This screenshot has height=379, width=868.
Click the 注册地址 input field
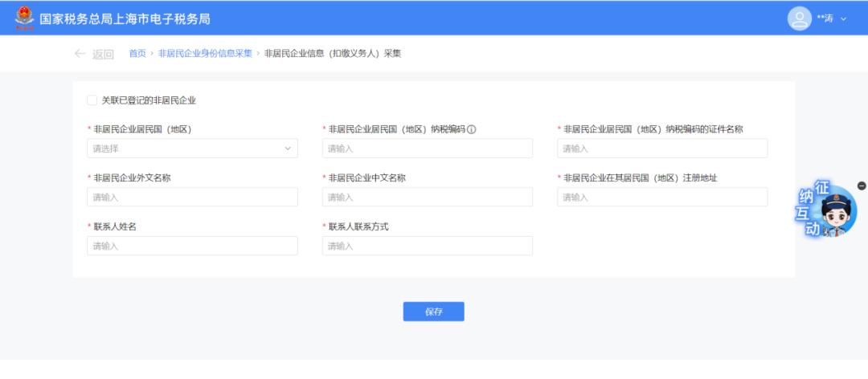pyautogui.click(x=661, y=198)
